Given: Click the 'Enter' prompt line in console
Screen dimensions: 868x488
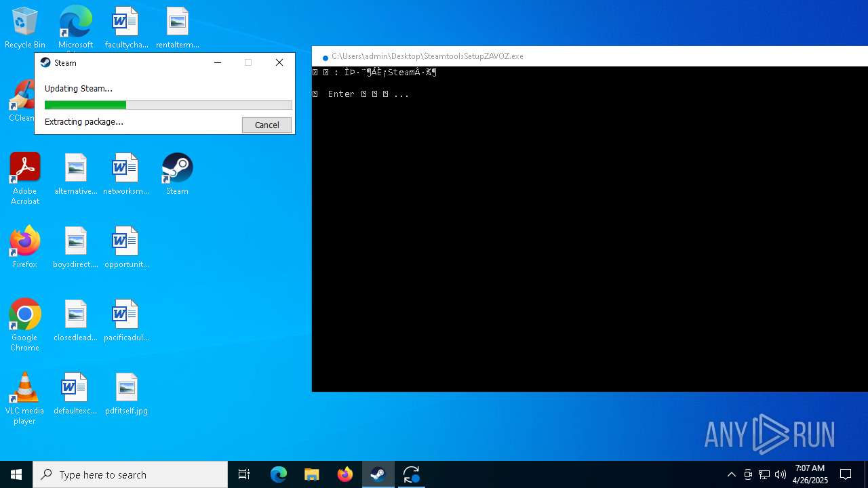Looking at the screenshot, I should [361, 94].
